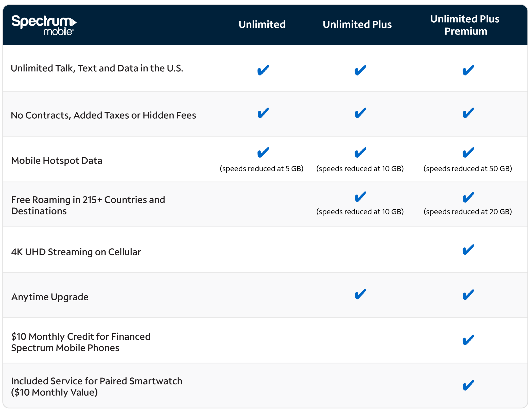532x411 pixels.
Task: Click Premium checkmark for Unlimited Talk, Text and Data
Action: (468, 70)
